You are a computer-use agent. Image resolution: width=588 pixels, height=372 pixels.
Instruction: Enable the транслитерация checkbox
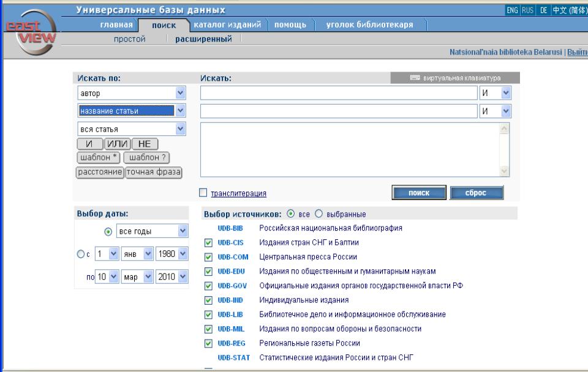point(203,193)
